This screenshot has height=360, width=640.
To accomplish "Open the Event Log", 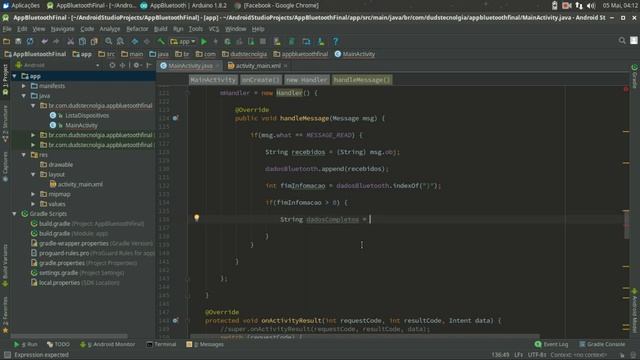I will coord(551,344).
